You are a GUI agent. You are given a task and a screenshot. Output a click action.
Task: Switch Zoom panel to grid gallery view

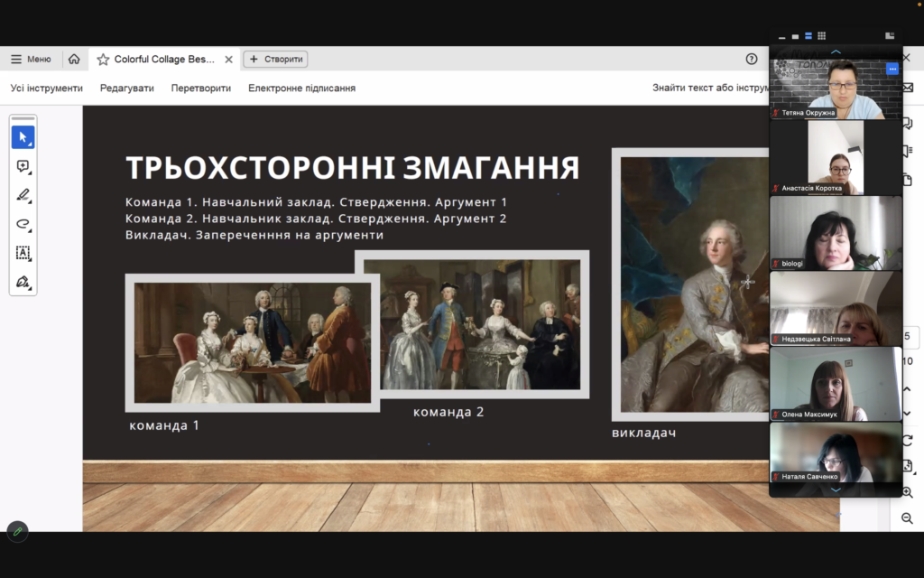(x=821, y=36)
